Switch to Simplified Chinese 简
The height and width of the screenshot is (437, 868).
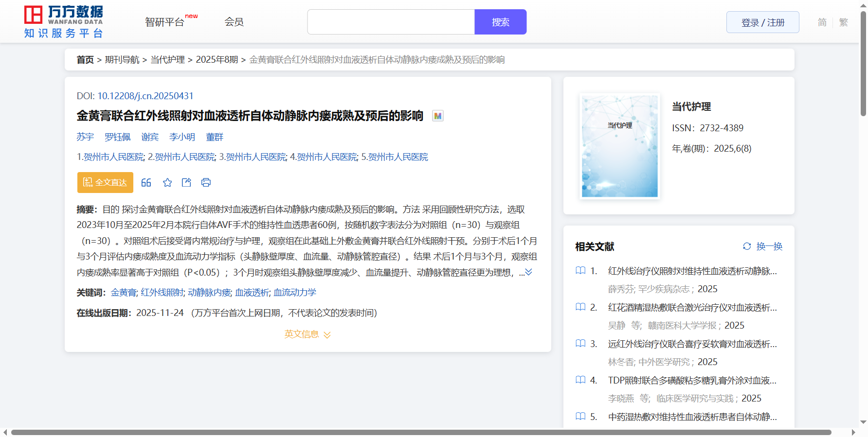(822, 22)
